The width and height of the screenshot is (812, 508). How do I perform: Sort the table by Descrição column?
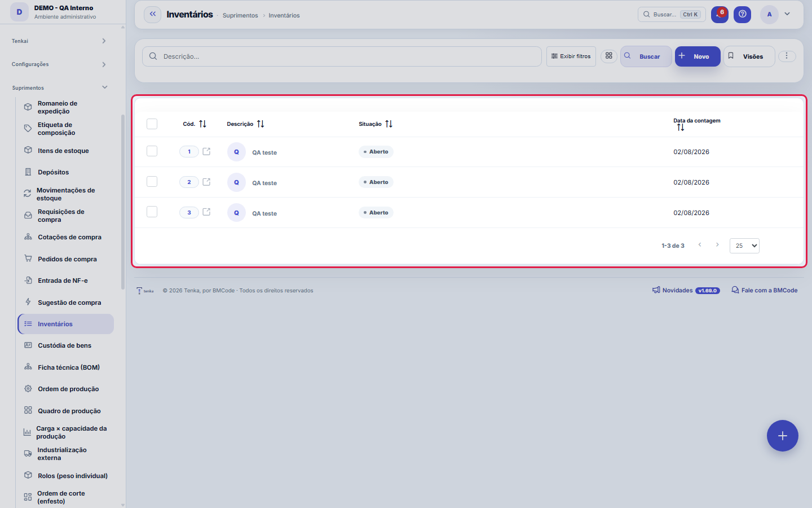click(261, 124)
